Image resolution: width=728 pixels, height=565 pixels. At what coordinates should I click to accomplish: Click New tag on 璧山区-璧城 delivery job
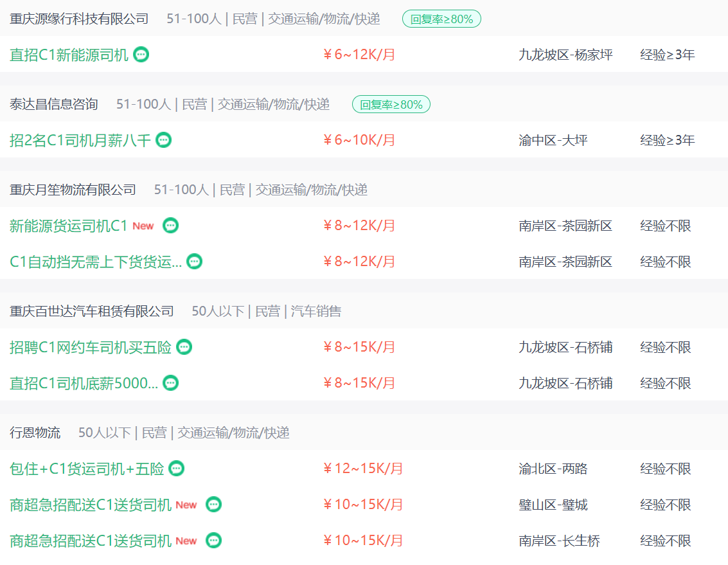point(186,505)
